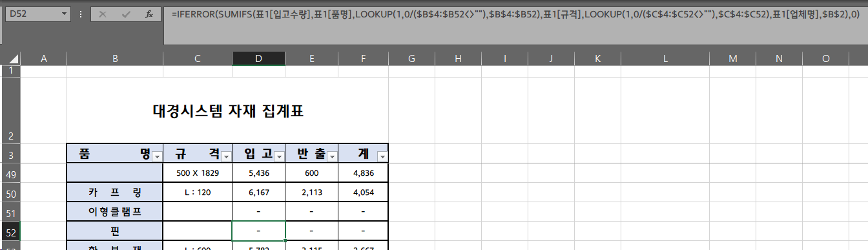Click cell value 2,113
The width and height of the screenshot is (868, 250).
point(311,193)
